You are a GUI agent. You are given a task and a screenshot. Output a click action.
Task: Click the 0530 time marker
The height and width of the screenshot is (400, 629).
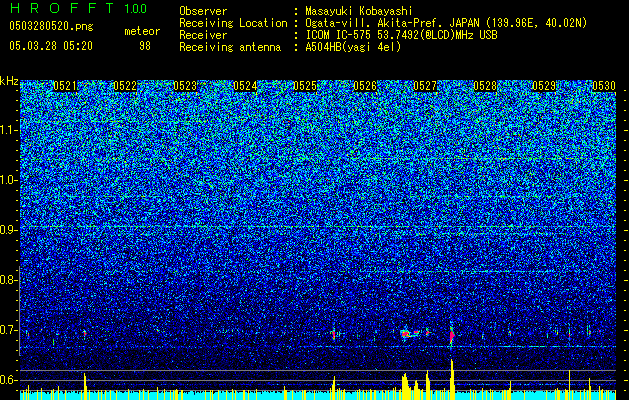point(604,86)
